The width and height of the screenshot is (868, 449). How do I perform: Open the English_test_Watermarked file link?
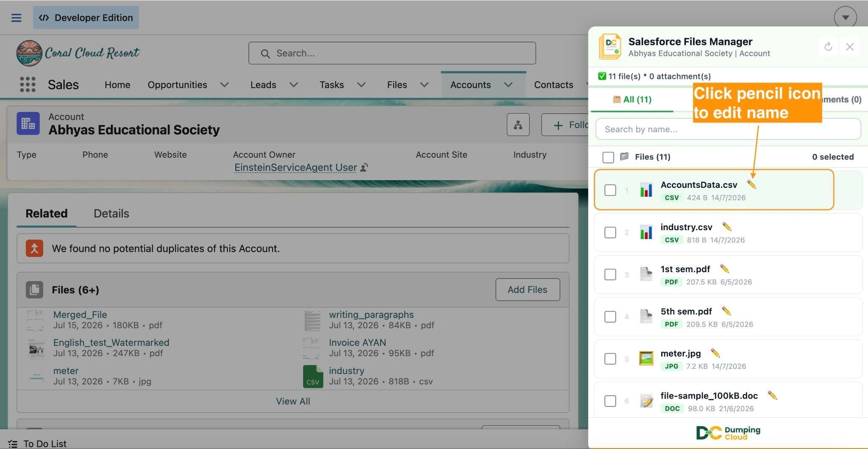click(x=111, y=343)
